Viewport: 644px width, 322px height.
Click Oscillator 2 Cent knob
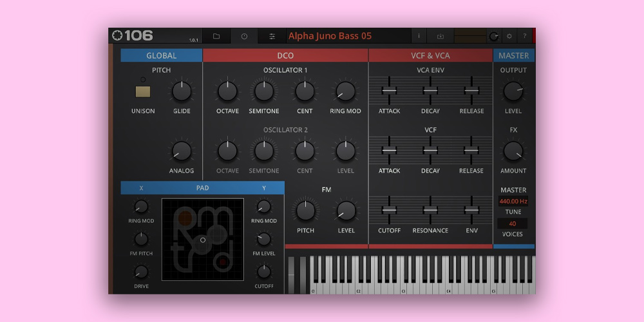[x=305, y=151]
